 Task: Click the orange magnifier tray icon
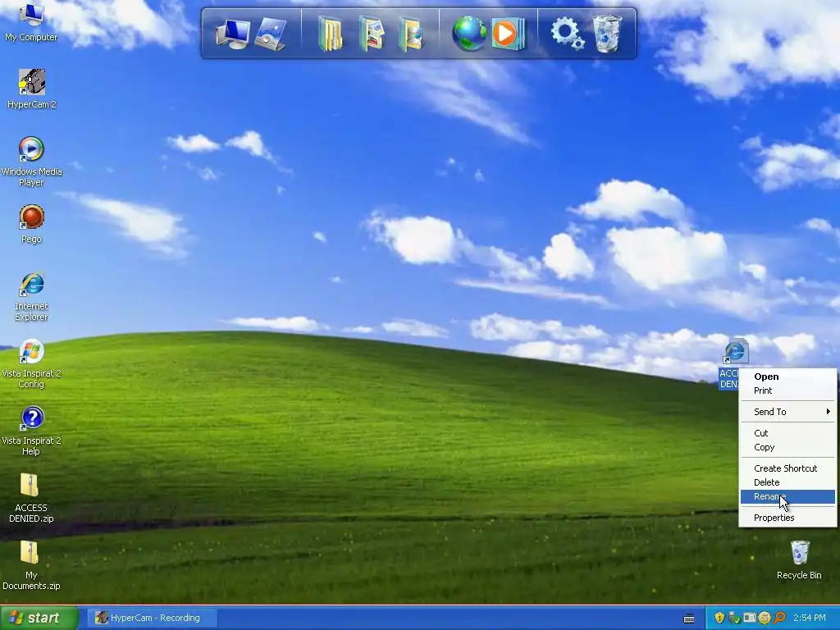point(779,618)
